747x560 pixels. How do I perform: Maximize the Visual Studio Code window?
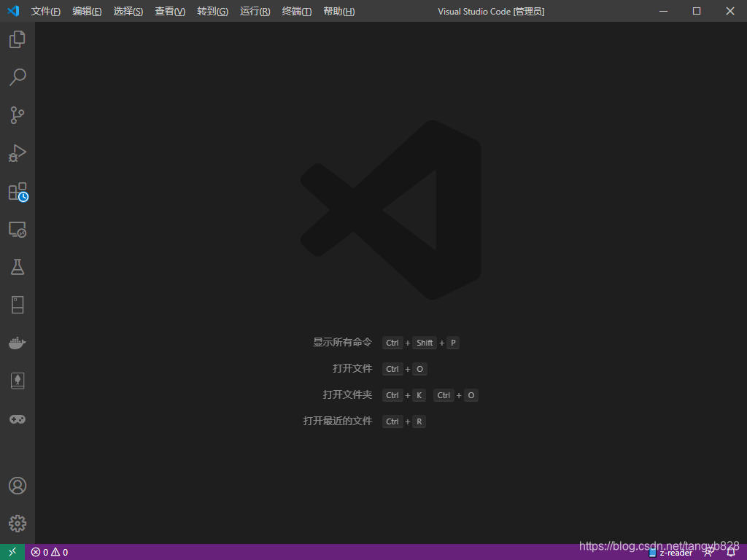pyautogui.click(x=697, y=11)
